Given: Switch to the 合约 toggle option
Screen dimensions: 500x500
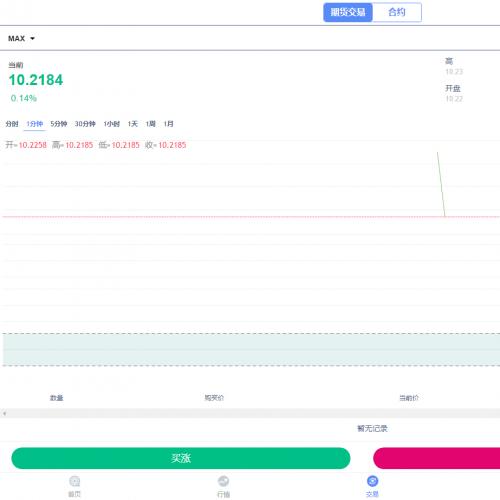Looking at the screenshot, I should click(x=397, y=12).
